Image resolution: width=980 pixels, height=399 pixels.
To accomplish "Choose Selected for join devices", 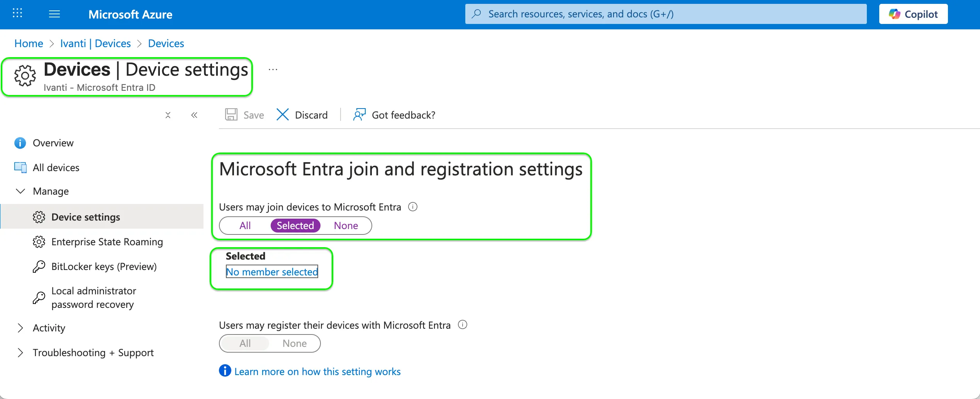I will (295, 226).
